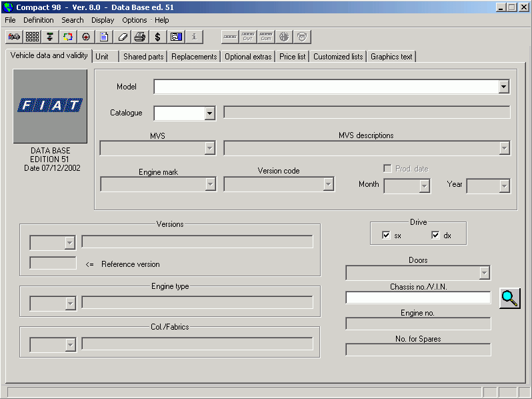Click the blue document page icon
Viewport: 532px width, 399px height.
104,37
